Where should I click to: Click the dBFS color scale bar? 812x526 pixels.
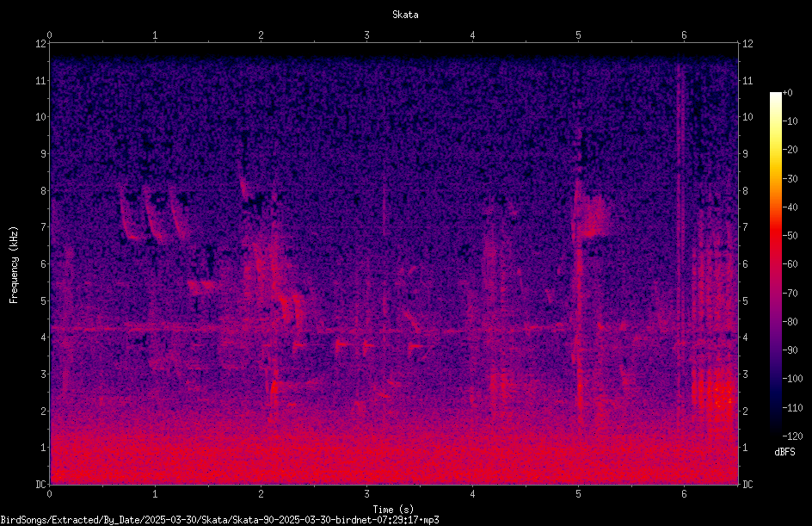tap(775, 263)
